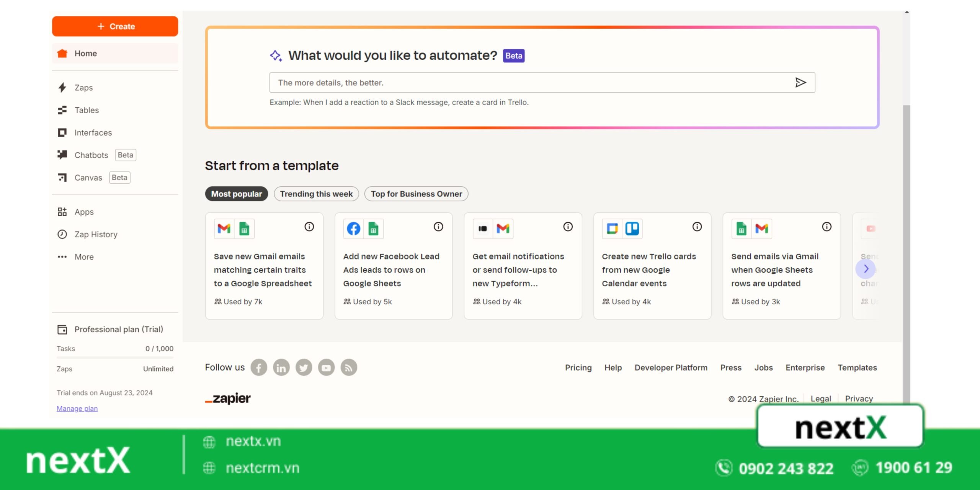The width and height of the screenshot is (980, 490).
Task: Click info icon on the Facebook Lead Ads template
Action: (438, 227)
